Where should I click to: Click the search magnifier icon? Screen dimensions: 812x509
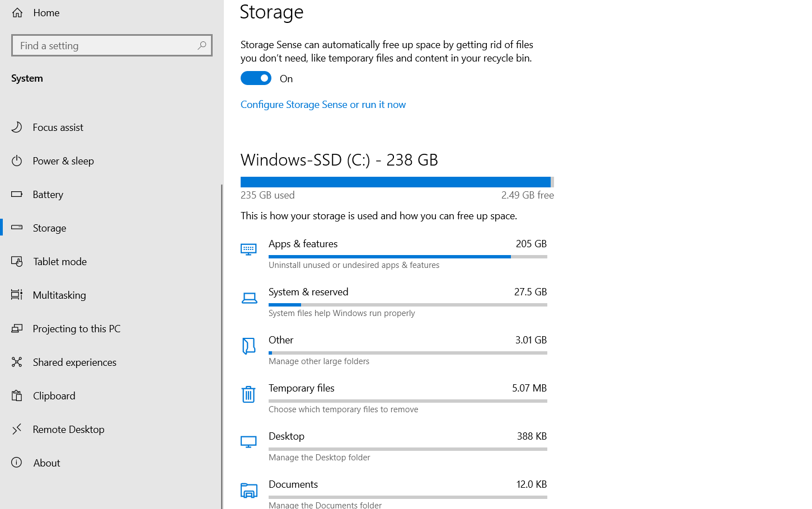coord(202,45)
